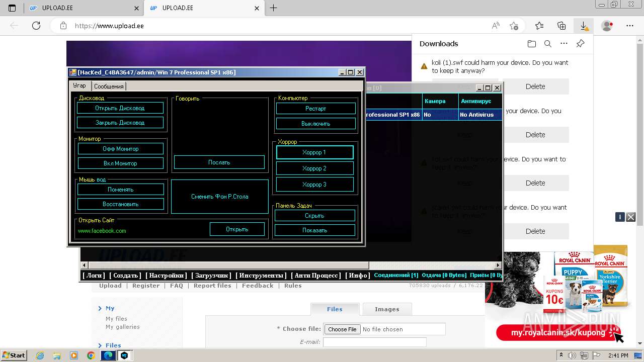Open Windows Explorer folder on taskbar
Viewport: 644px width, 362px height.
pyautogui.click(x=56, y=355)
